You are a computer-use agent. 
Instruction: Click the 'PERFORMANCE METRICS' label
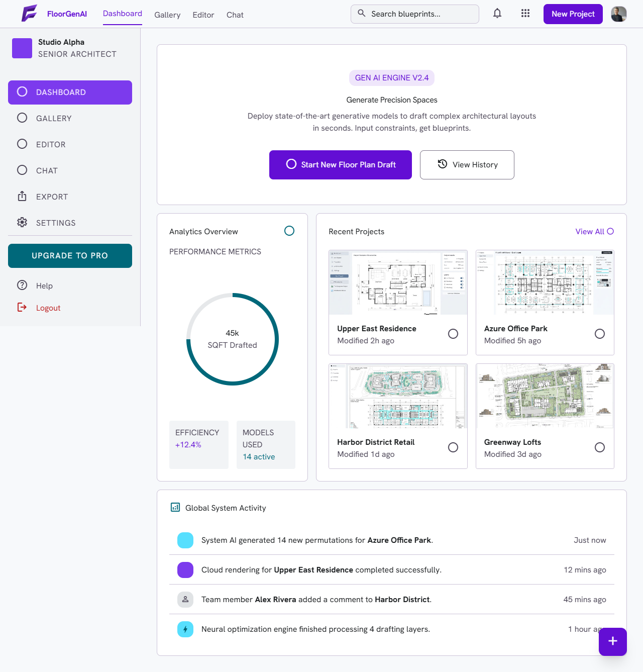pos(215,252)
